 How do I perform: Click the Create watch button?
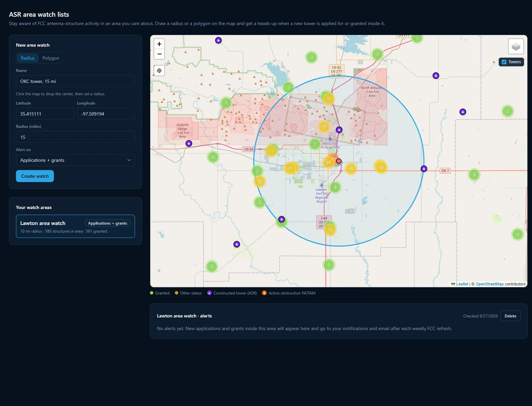[35, 176]
